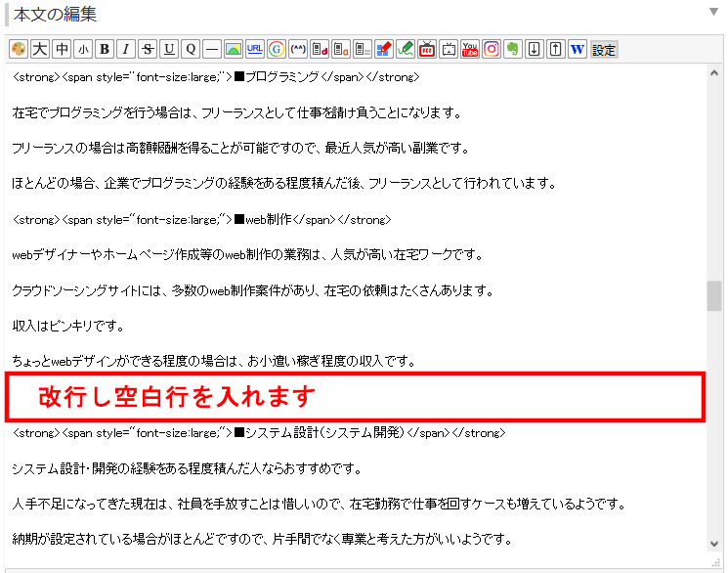Collapse the 本文の編集 section triangle
The image size is (728, 573).
[x=713, y=12]
